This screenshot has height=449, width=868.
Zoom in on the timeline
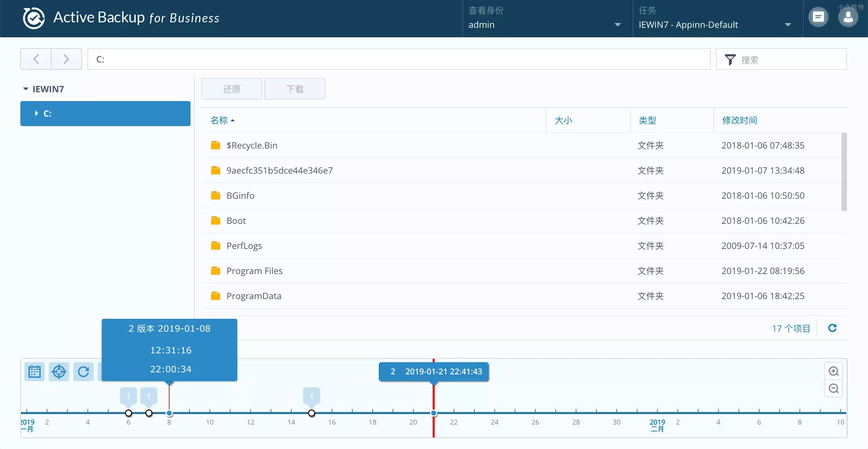coord(833,371)
